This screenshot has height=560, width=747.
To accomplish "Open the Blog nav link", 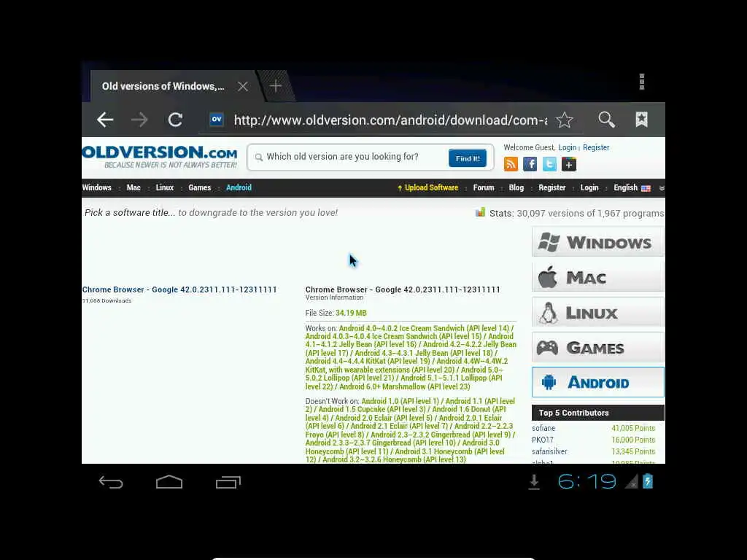I will (516, 187).
